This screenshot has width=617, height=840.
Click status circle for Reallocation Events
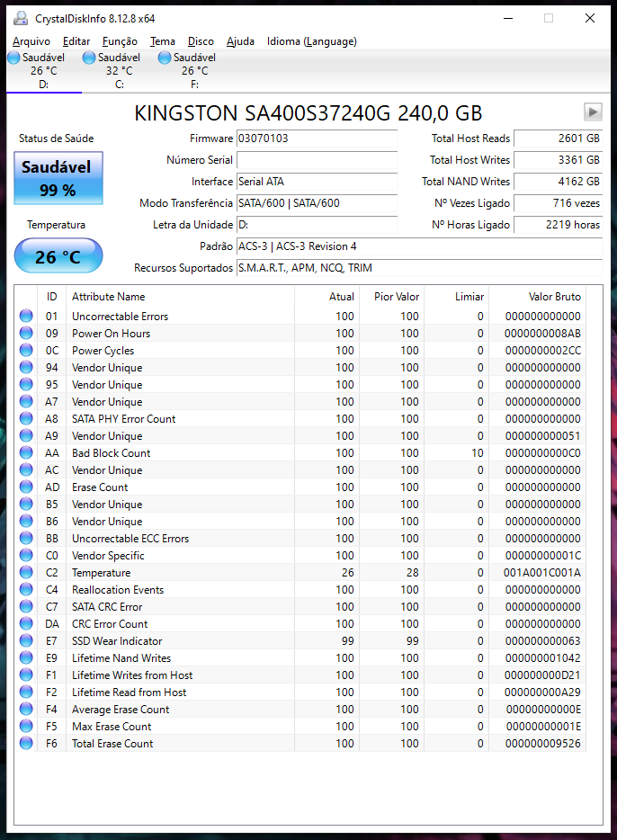26,589
